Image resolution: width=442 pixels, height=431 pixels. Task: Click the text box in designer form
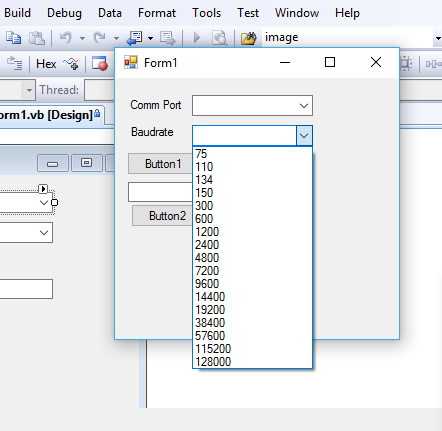point(26,289)
